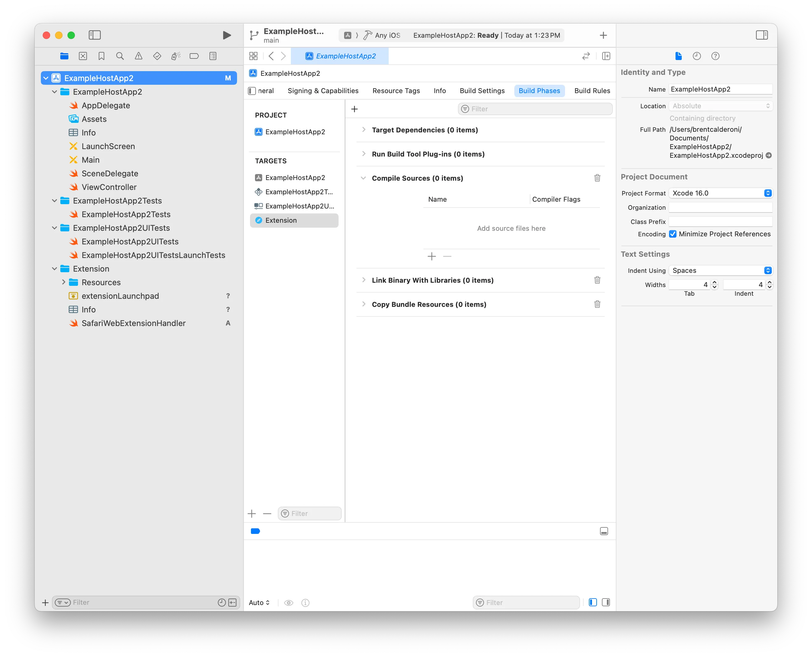
Task: Open the related items grid icon
Action: [x=253, y=56]
